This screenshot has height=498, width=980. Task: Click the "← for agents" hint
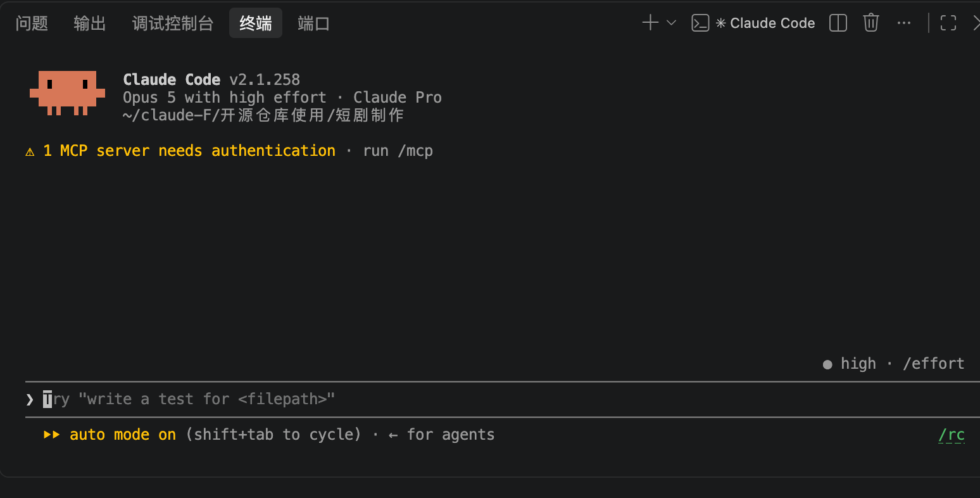[x=441, y=435]
